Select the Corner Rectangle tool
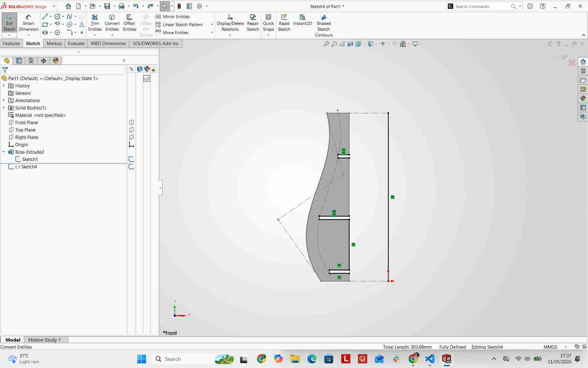This screenshot has height=368, width=588. click(x=45, y=25)
